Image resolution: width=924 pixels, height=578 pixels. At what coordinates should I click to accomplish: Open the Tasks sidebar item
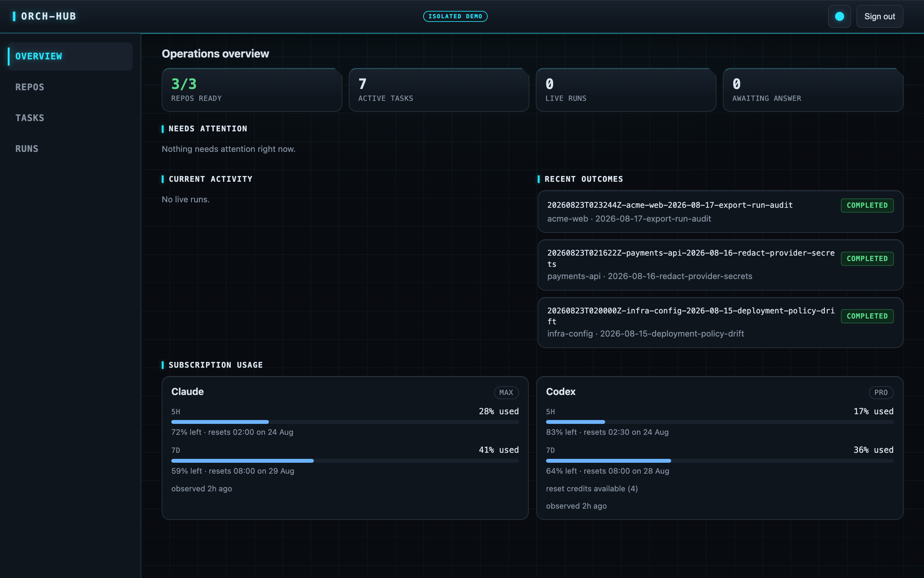pos(70,118)
